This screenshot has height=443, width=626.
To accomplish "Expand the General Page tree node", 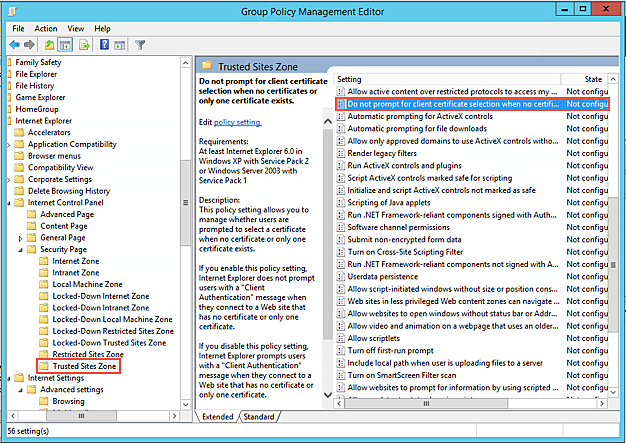I will 22,238.
